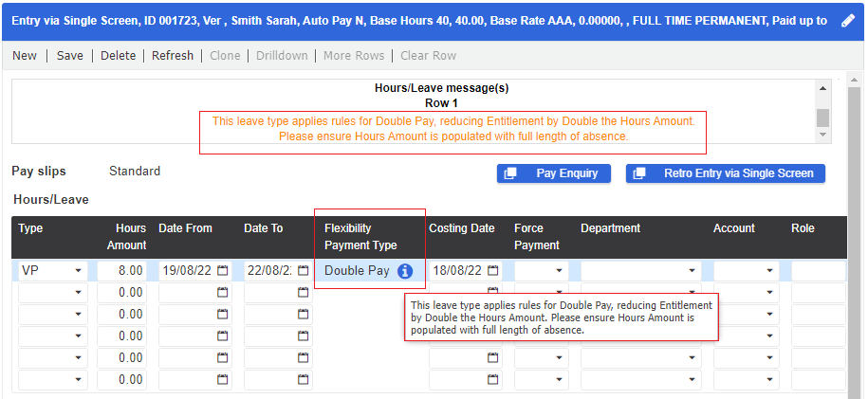Image resolution: width=868 pixels, height=399 pixels.
Task: Open the Date To calendar icon for VP row
Action: [x=303, y=271]
